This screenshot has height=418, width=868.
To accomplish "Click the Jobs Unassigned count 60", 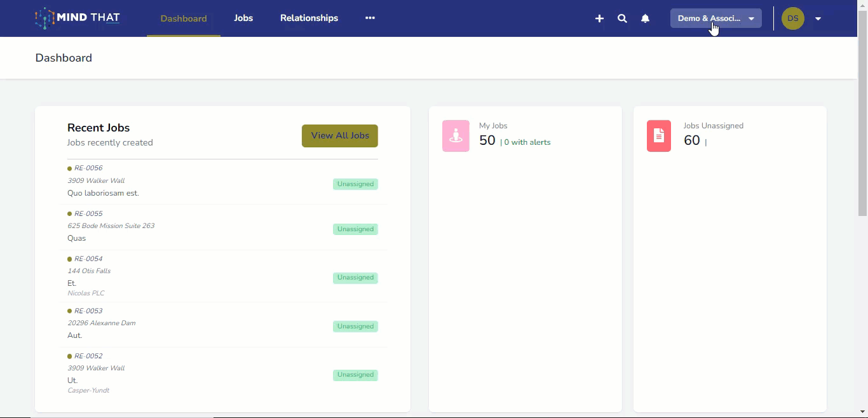I will pos(691,140).
